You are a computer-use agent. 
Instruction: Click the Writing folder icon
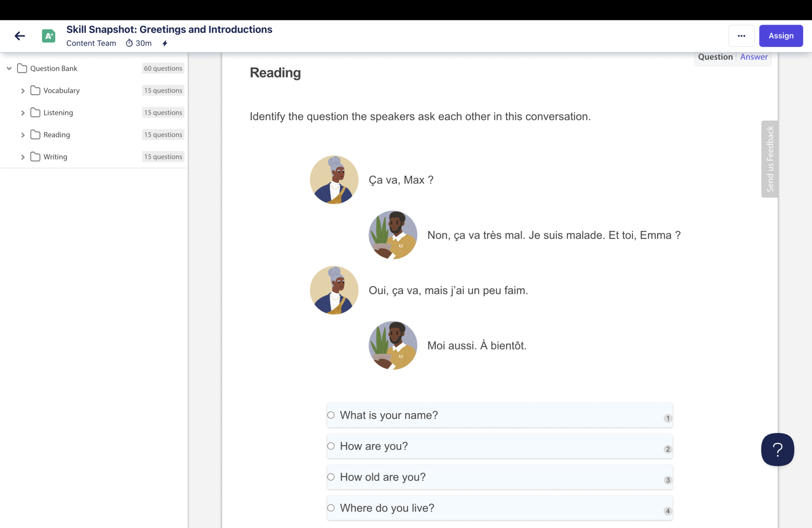pos(36,157)
